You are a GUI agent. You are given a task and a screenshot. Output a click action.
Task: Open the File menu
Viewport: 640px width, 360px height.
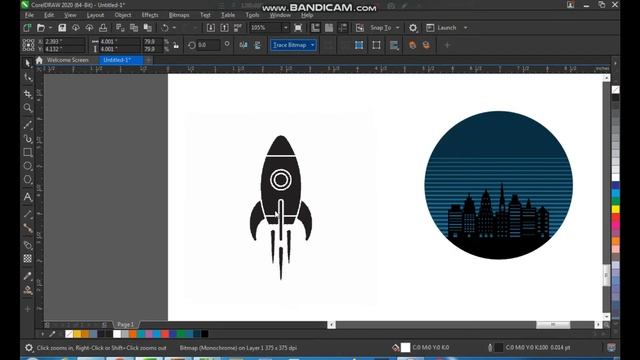[x=29, y=15]
